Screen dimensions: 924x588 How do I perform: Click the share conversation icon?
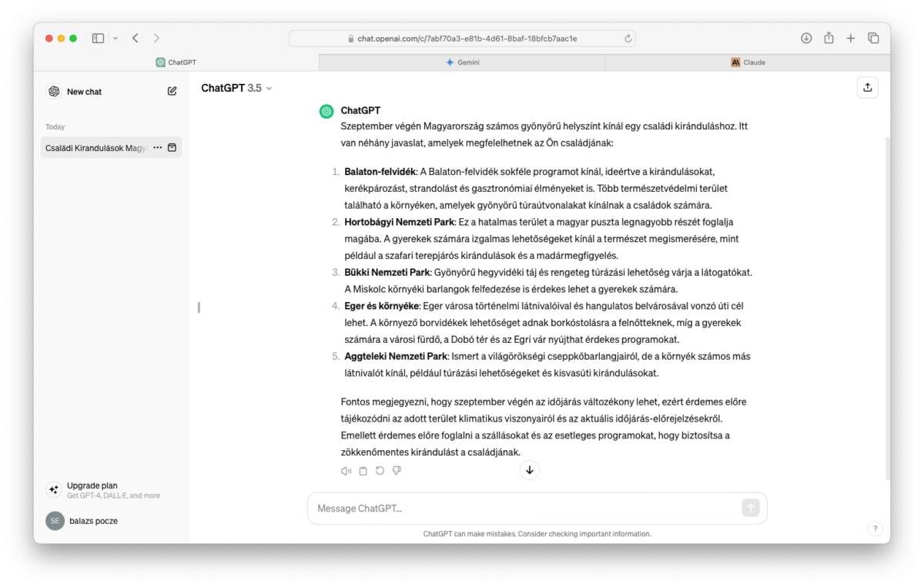tap(867, 88)
